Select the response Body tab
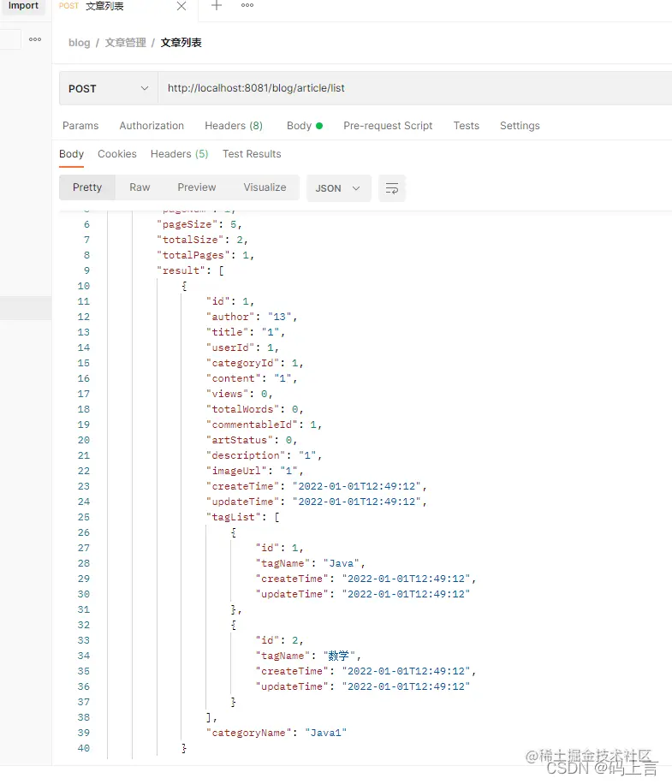 pos(72,154)
